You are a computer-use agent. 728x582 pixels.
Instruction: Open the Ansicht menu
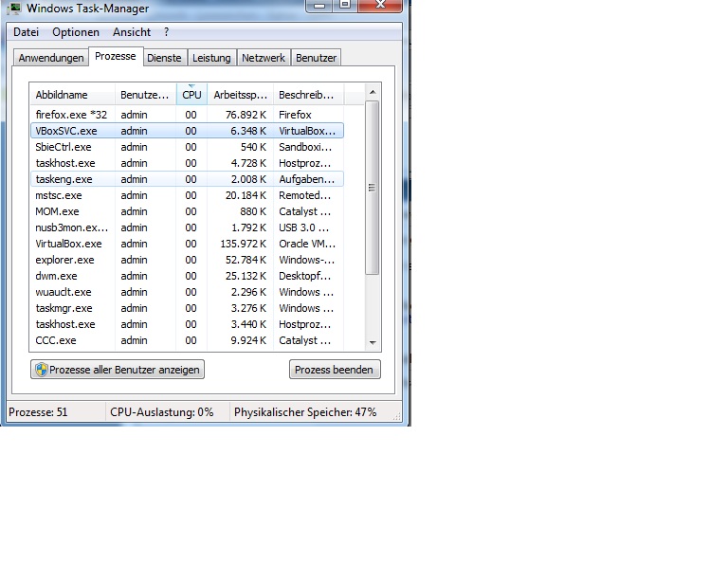[132, 32]
